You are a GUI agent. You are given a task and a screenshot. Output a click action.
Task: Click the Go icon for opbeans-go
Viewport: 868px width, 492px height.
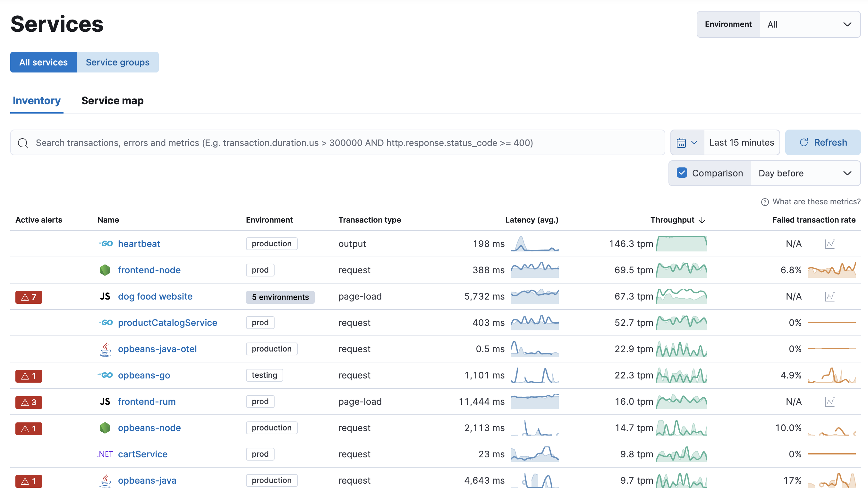click(x=104, y=375)
